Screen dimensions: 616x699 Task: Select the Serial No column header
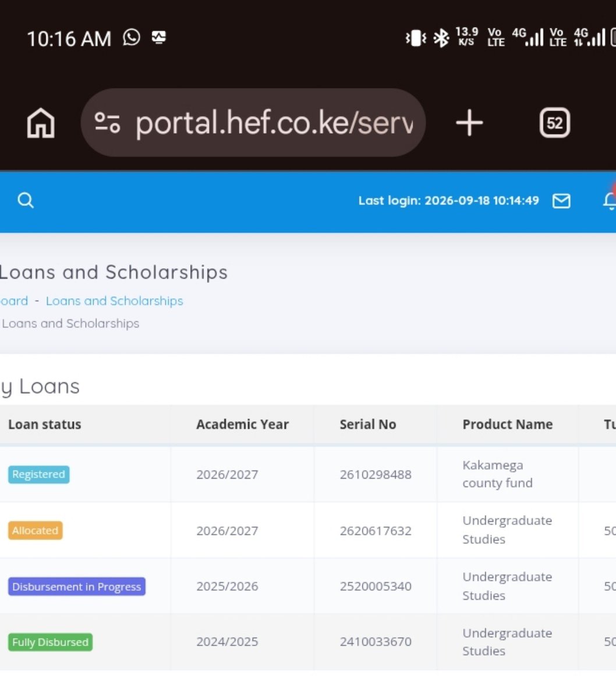click(x=368, y=425)
